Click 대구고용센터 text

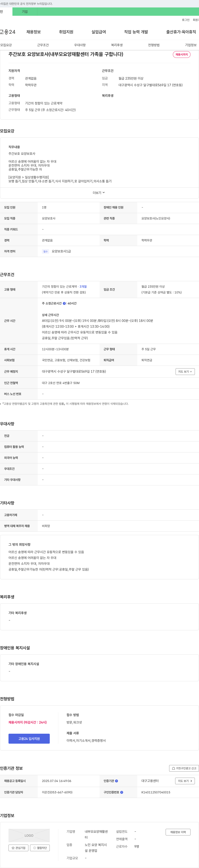(150, 781)
